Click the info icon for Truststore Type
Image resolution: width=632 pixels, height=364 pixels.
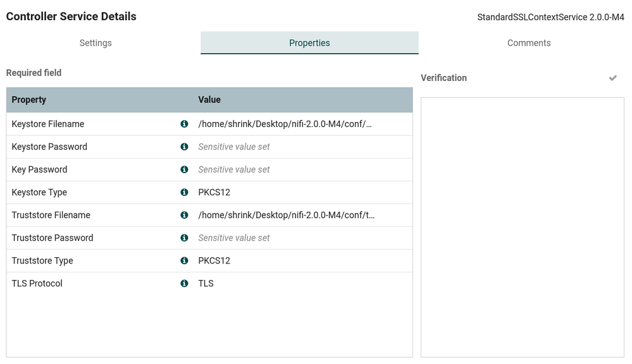tap(184, 260)
